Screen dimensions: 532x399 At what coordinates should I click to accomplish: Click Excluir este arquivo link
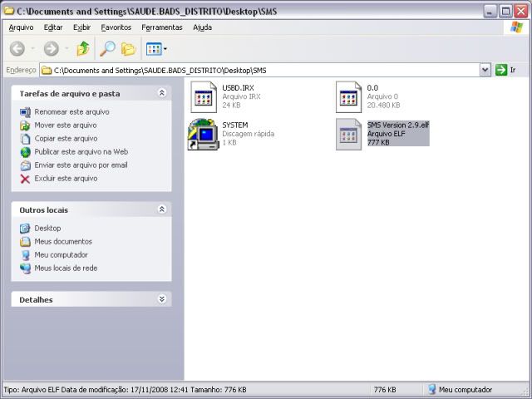point(66,179)
